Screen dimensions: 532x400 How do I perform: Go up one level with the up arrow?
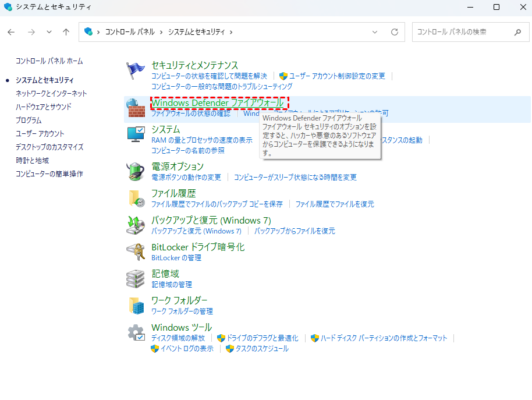[x=66, y=32]
